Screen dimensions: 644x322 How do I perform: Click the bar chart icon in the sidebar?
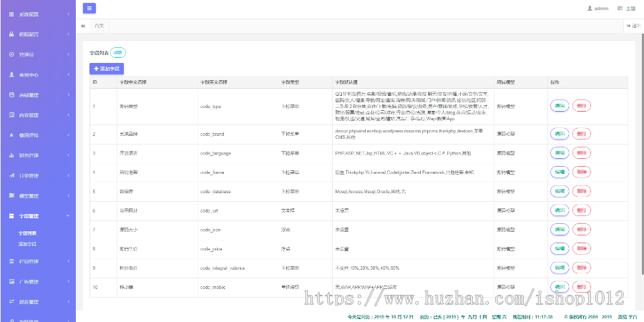pos(12,155)
